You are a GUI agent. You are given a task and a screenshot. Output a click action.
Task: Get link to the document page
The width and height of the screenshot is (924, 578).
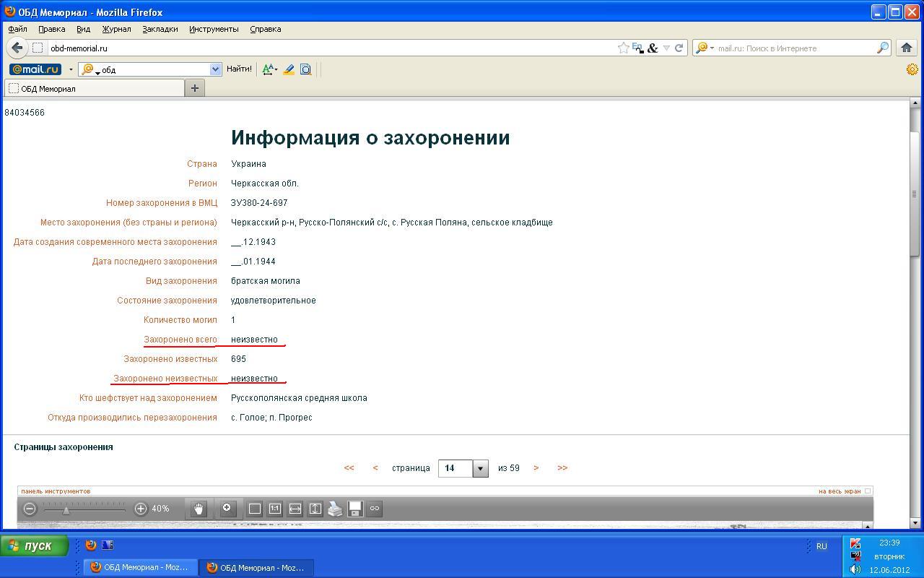375,509
